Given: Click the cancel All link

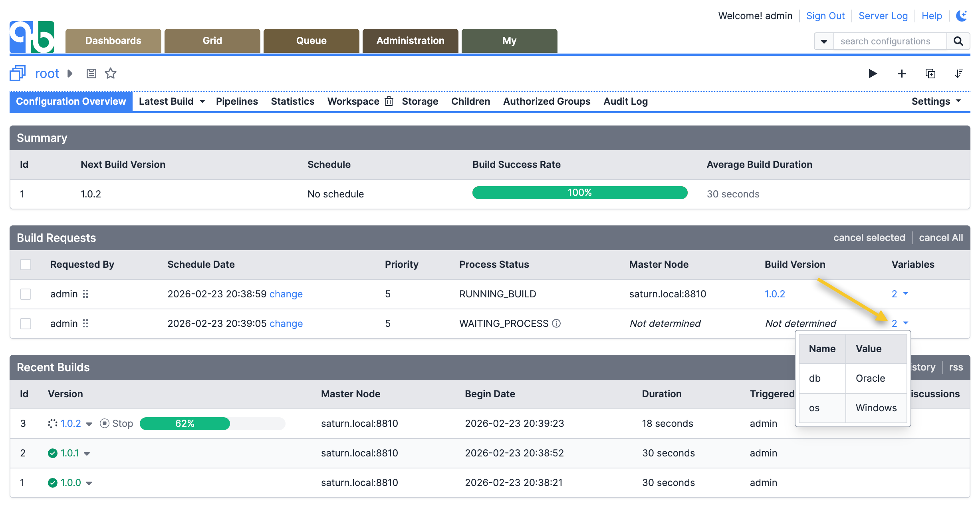Looking at the screenshot, I should point(941,237).
